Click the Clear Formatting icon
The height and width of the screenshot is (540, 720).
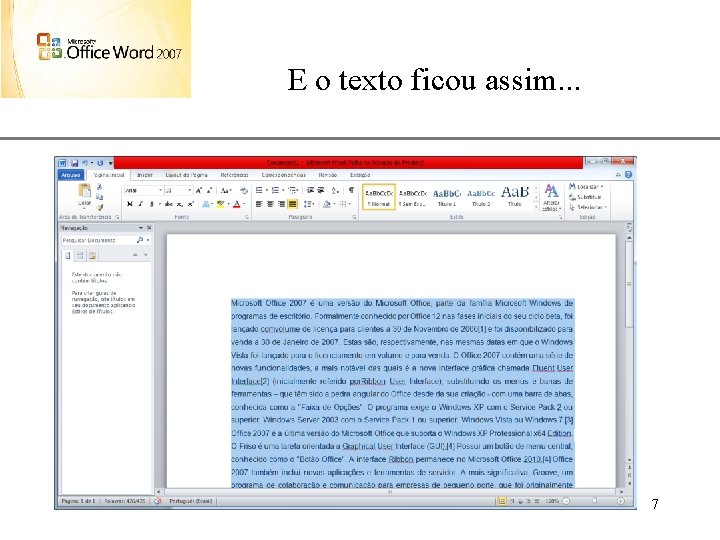tap(244, 191)
